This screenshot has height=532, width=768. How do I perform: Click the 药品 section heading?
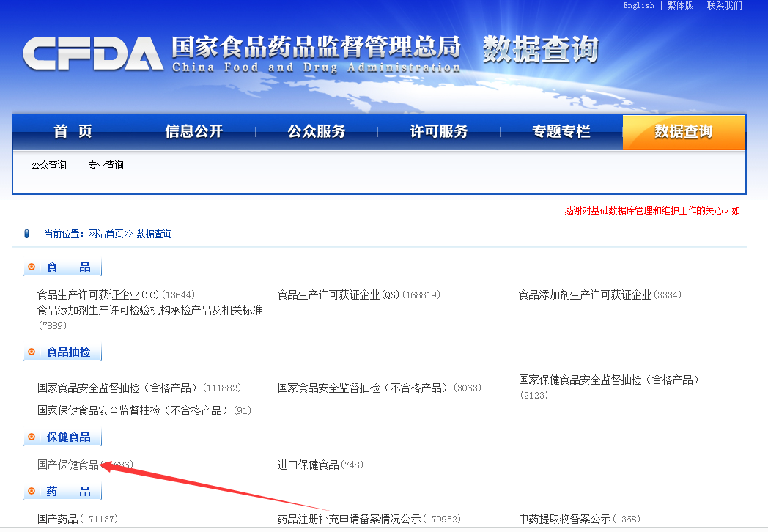(69, 492)
